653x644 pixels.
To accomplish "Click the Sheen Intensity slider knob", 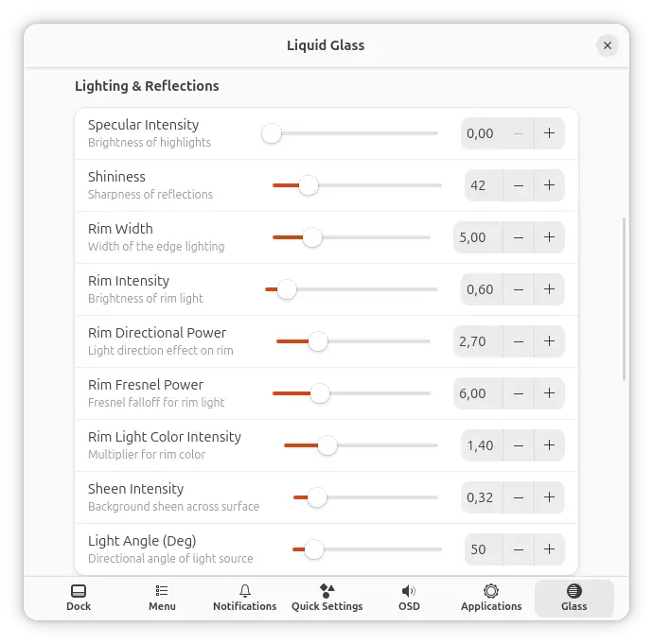I will pos(317,497).
